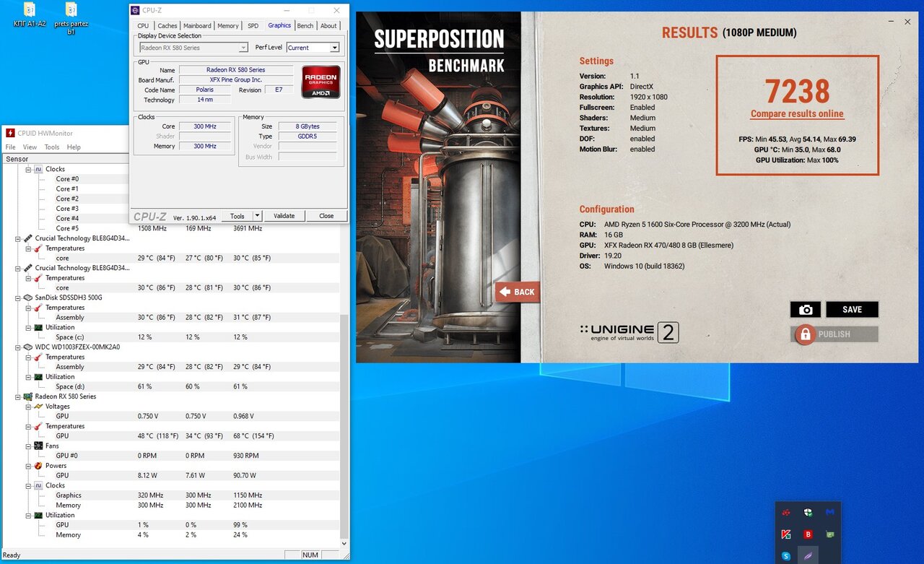
Task: Click the Unigine 2 logo in Superposition
Action: (x=629, y=332)
